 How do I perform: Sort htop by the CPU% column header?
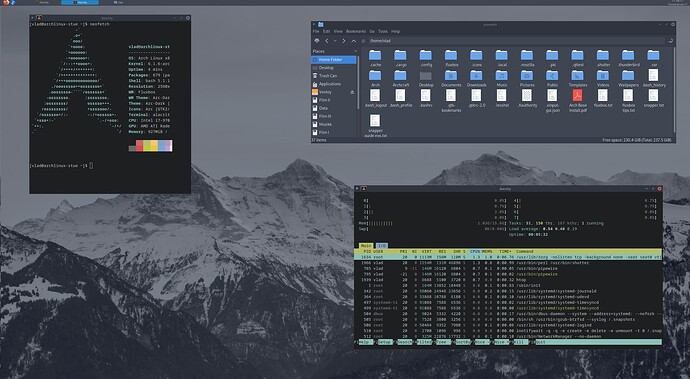[x=475, y=251]
